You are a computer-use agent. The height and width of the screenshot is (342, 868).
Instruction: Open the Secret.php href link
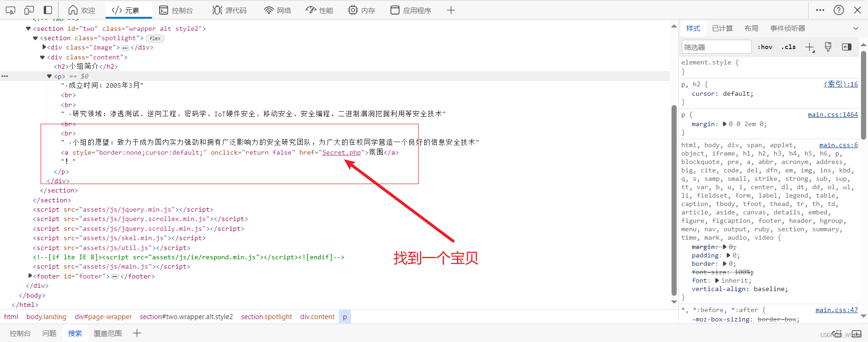(x=342, y=152)
